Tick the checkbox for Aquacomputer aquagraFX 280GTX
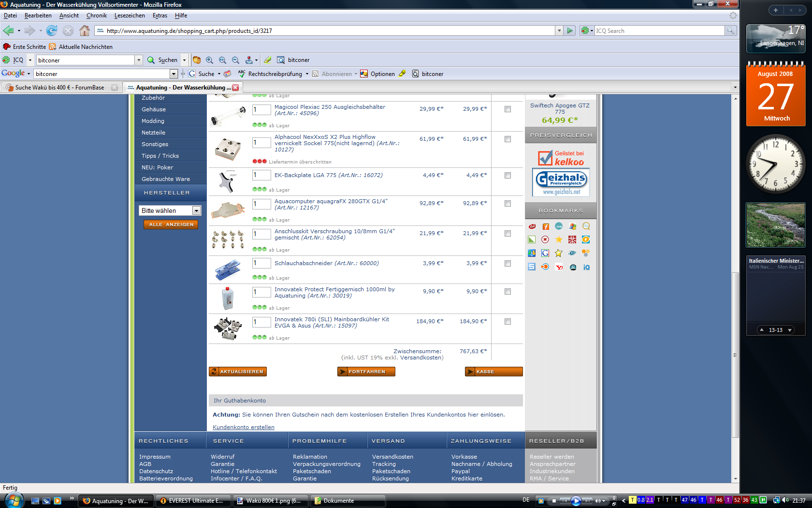Screen dimensions: 812x508 tap(507, 204)
